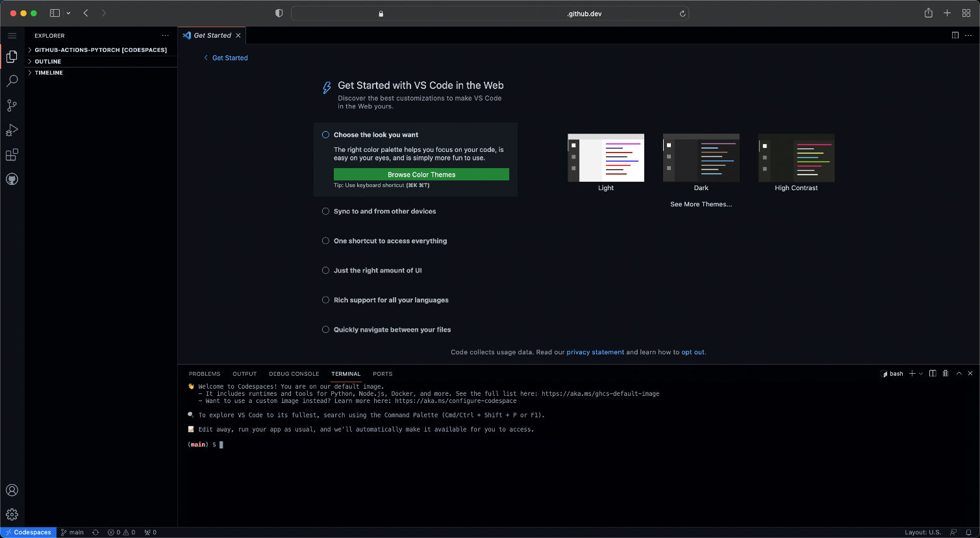Click the main branch in status bar

pyautogui.click(x=73, y=532)
